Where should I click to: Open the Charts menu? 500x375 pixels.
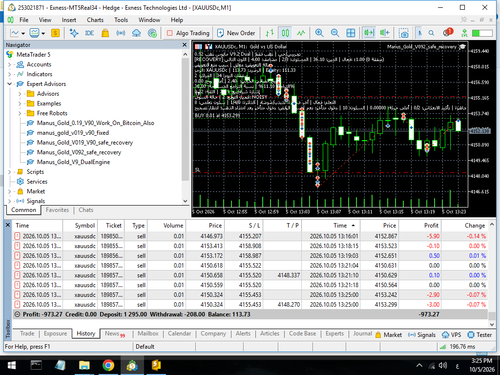[95, 20]
